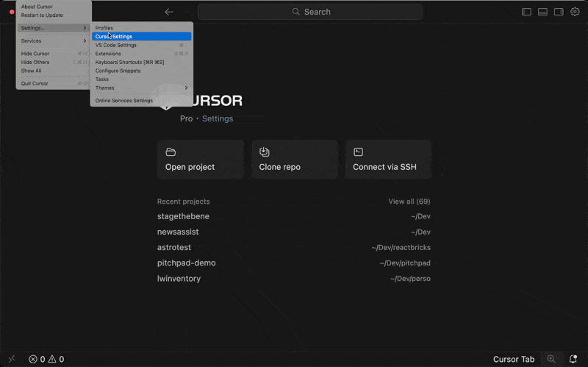588x367 pixels.
Task: Open Cursor Tab options in status bar
Action: pos(513,359)
